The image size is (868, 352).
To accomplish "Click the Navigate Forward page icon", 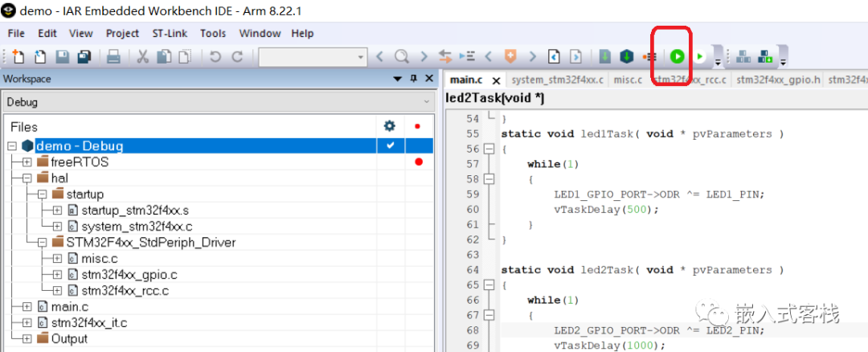I will point(575,56).
